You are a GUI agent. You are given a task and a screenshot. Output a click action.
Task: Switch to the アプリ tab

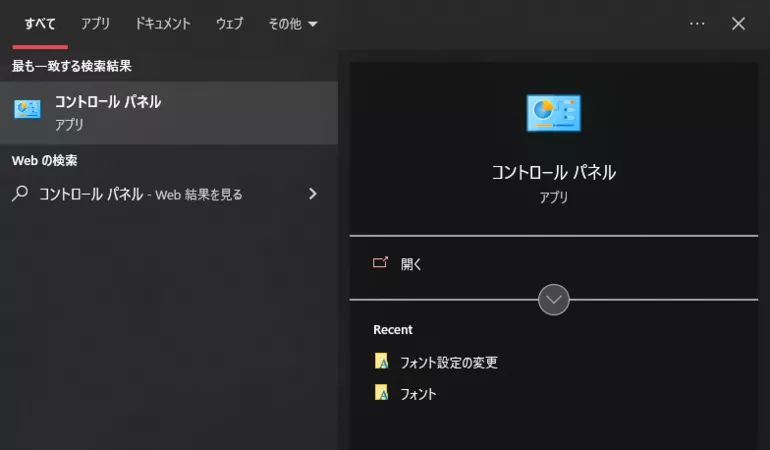(95, 24)
